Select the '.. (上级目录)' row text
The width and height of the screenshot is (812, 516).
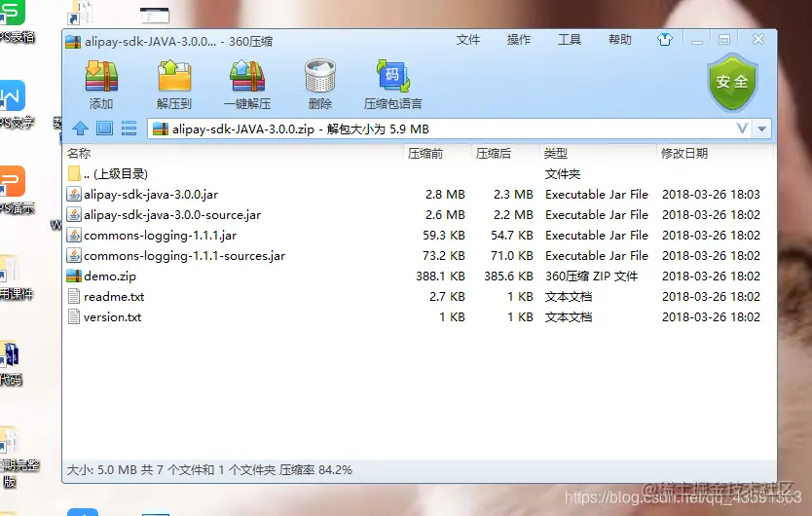[116, 174]
